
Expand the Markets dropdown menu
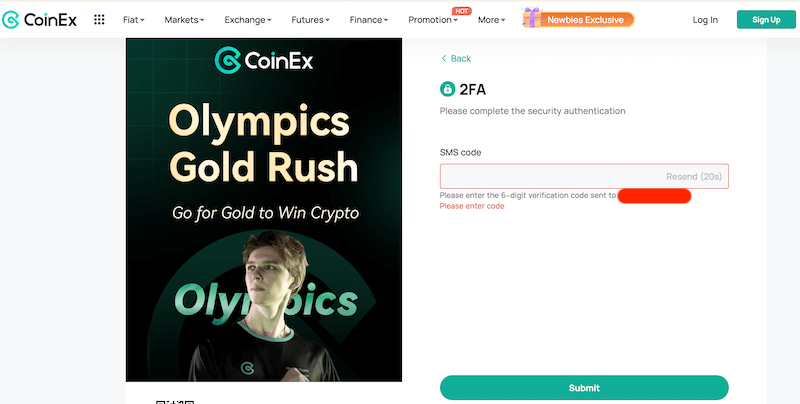(183, 20)
